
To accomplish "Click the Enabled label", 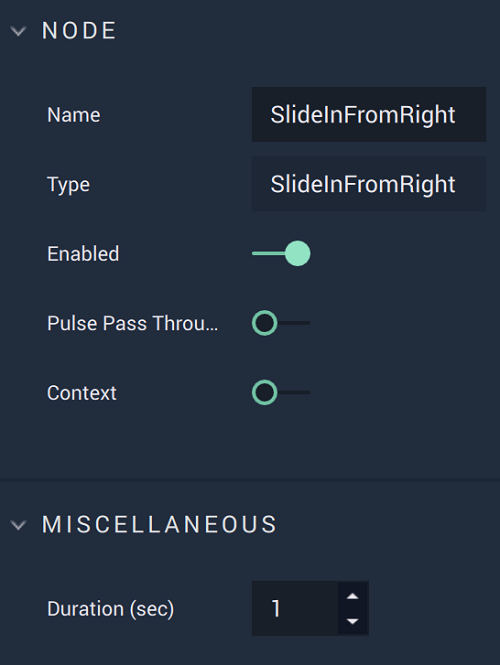I will coord(83,254).
